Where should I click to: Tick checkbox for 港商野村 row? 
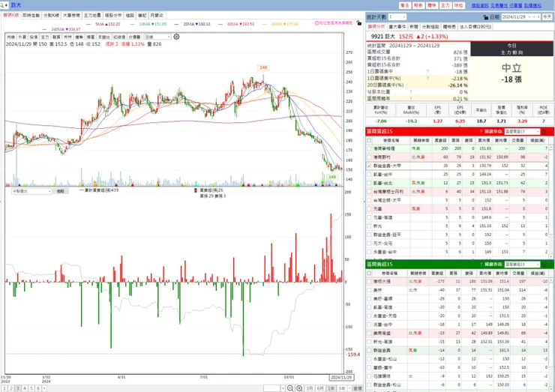tap(369, 157)
